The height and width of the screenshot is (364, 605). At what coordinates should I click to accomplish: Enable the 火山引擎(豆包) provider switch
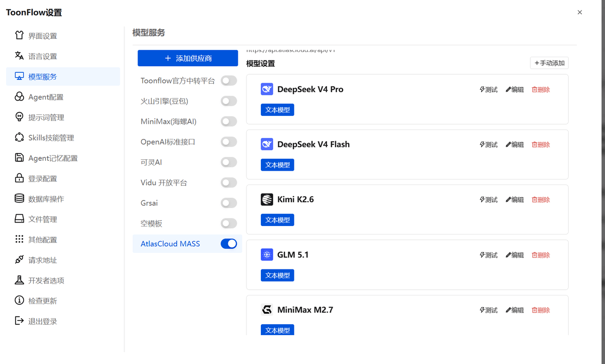229,101
